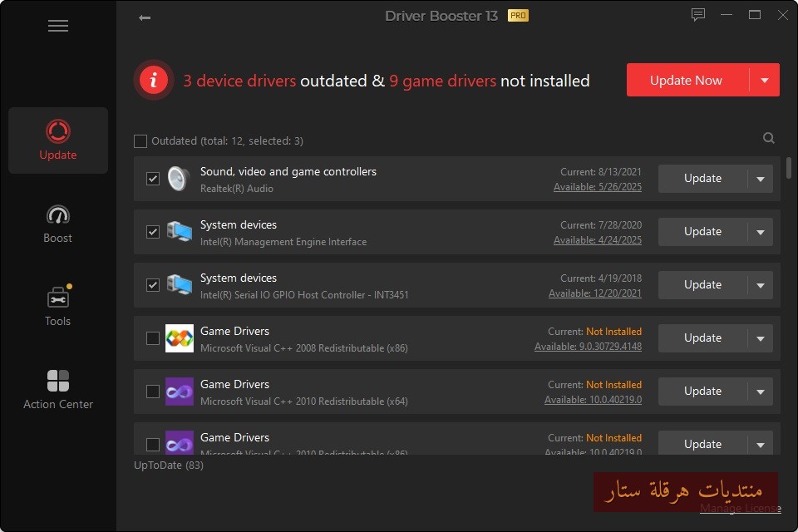Click the Serial IO GPIO device icon
The image size is (798, 532).
180,285
